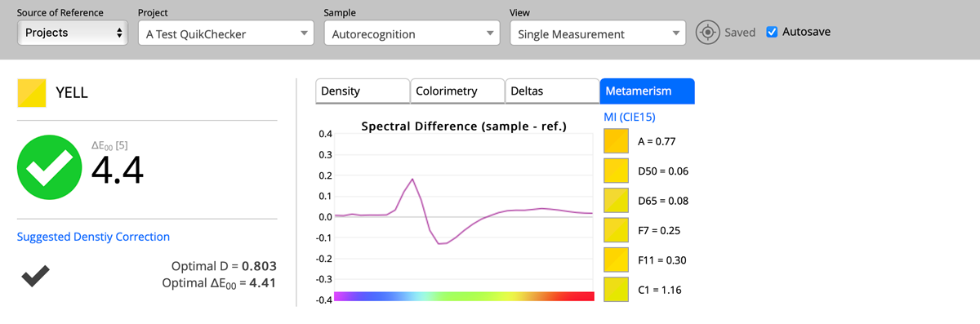Click the C1 illuminant swatch
980x324 pixels.
[616, 290]
